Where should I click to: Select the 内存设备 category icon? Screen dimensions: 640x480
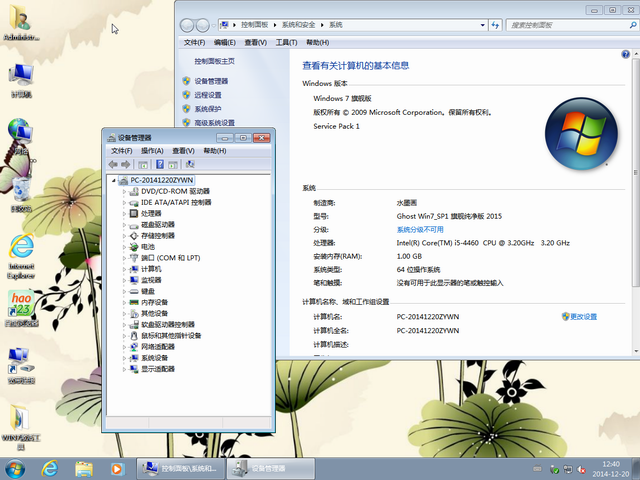coord(134,302)
